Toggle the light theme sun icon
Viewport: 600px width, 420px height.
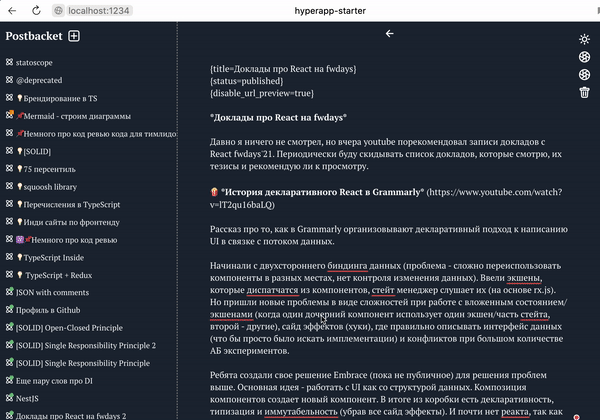pyautogui.click(x=584, y=39)
